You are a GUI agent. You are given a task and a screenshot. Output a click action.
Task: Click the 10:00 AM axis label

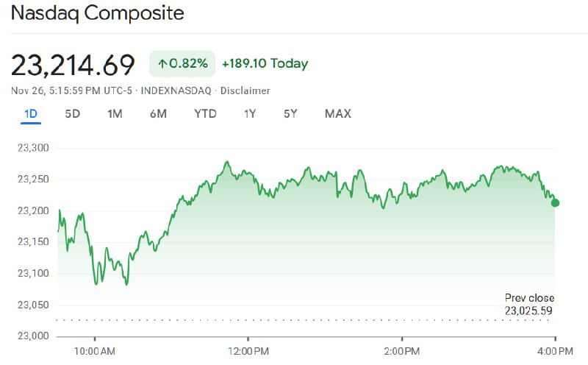(96, 350)
